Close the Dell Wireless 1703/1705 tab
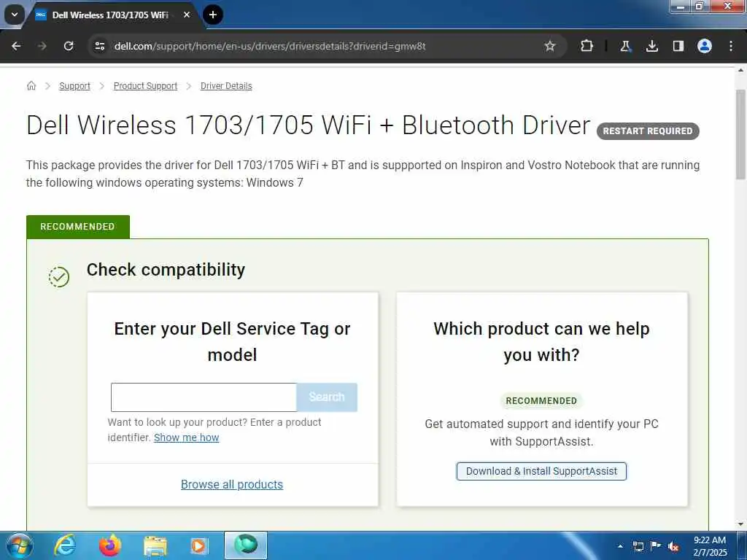The height and width of the screenshot is (560, 747). pos(187,15)
